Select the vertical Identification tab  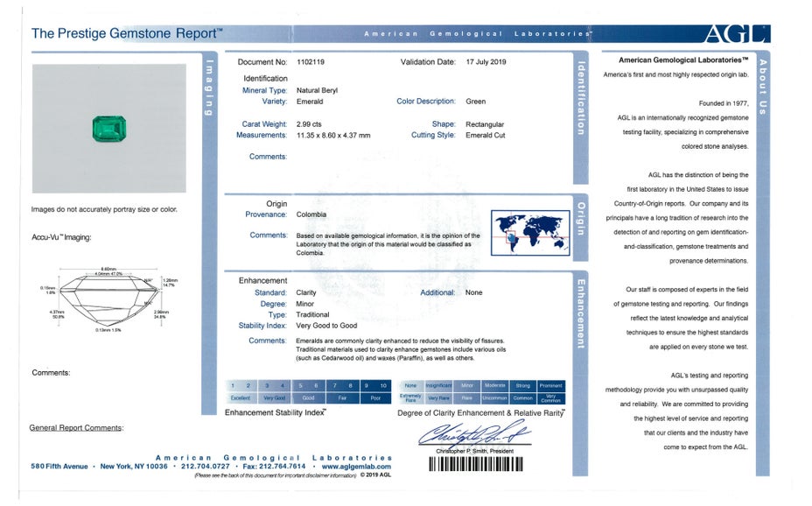(x=581, y=96)
